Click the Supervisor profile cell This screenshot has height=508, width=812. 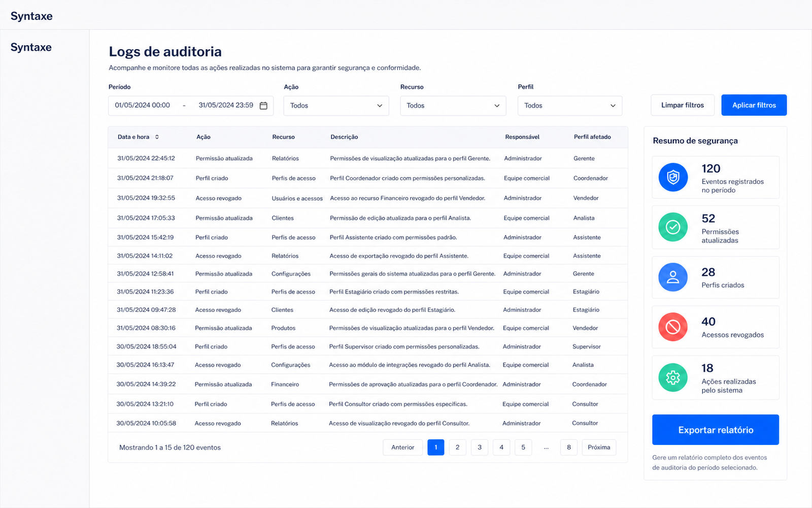(x=587, y=346)
